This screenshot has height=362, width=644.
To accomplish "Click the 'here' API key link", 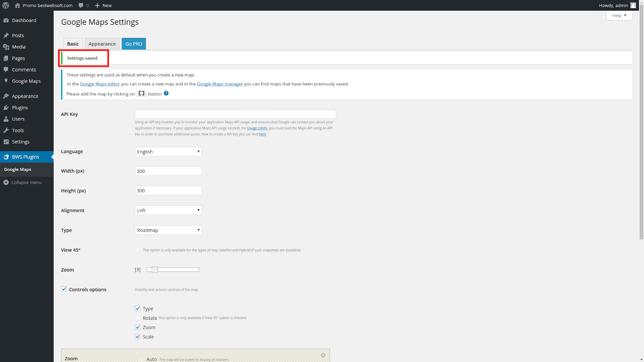I will pyautogui.click(x=262, y=134).
